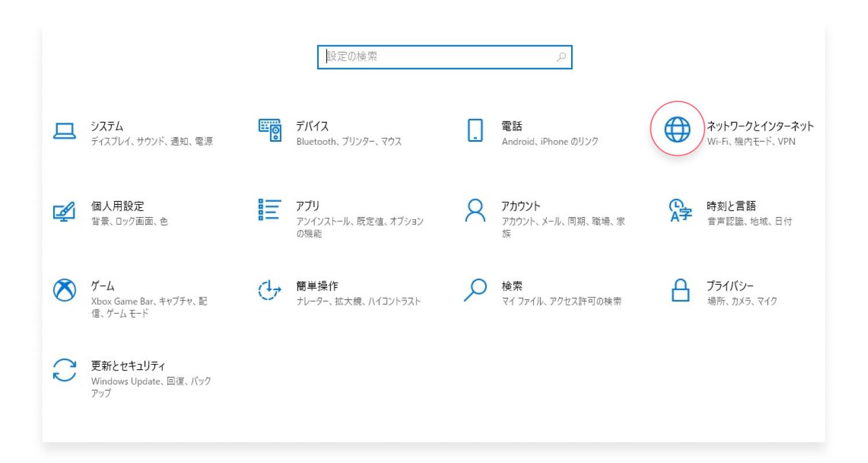The width and height of the screenshot is (868, 463).
Task: Click the text ディスプレイ、サウンド、通知、電源
Action: pos(152,141)
